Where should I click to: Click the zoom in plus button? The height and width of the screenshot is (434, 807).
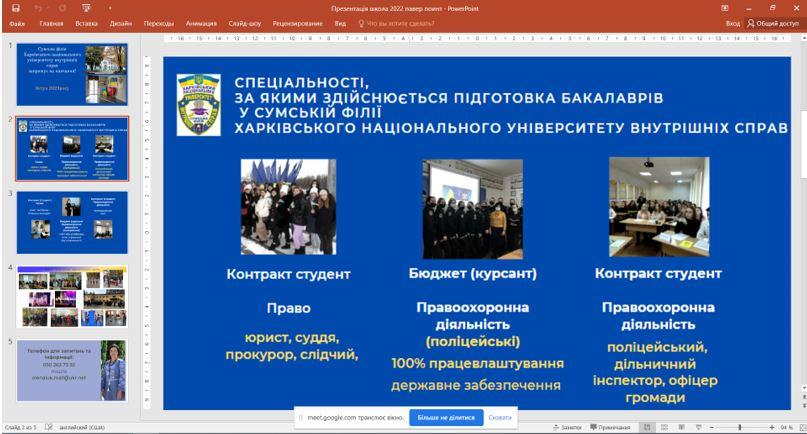coord(771,427)
